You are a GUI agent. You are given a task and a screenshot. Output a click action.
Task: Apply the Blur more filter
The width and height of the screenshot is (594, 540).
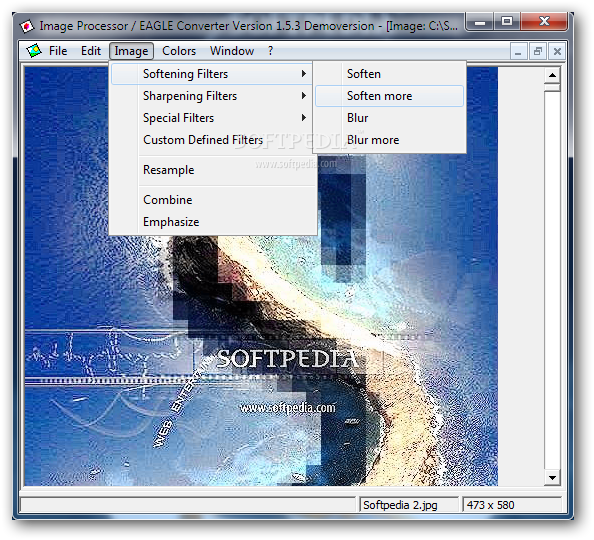tap(389, 140)
